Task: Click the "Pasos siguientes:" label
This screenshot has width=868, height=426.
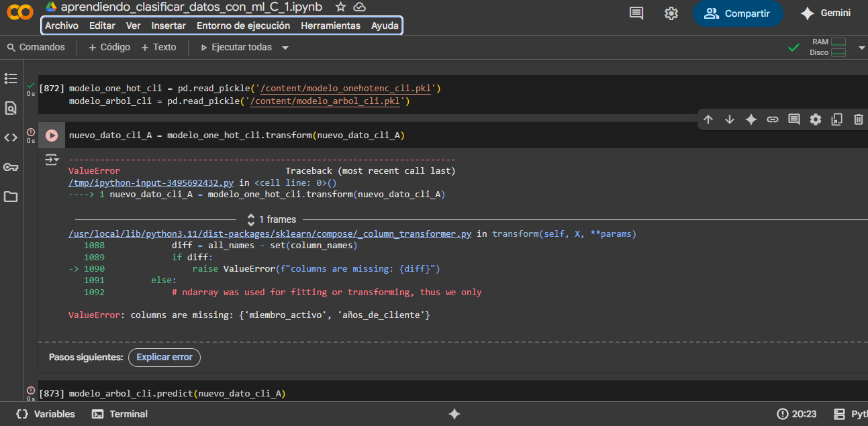Action: [x=86, y=358]
